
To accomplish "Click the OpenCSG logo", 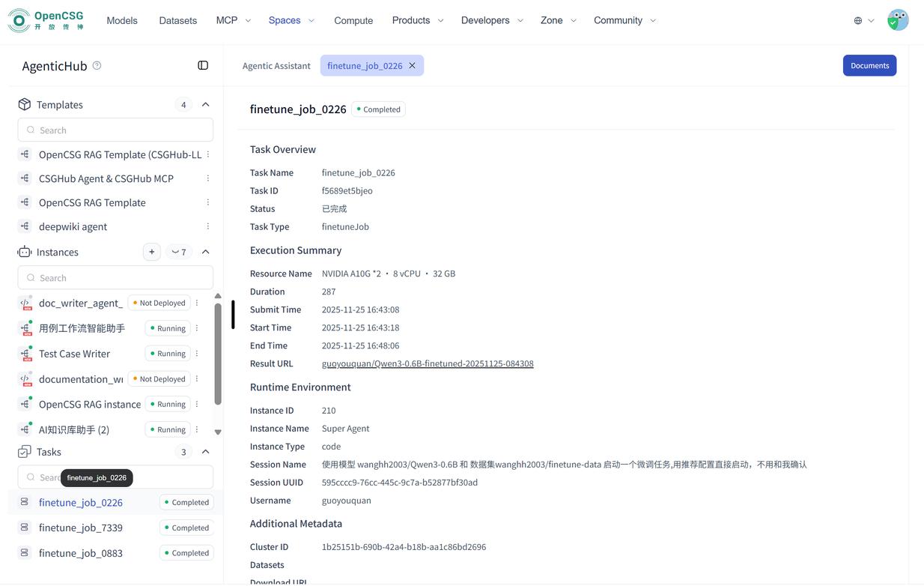I will pos(46,20).
